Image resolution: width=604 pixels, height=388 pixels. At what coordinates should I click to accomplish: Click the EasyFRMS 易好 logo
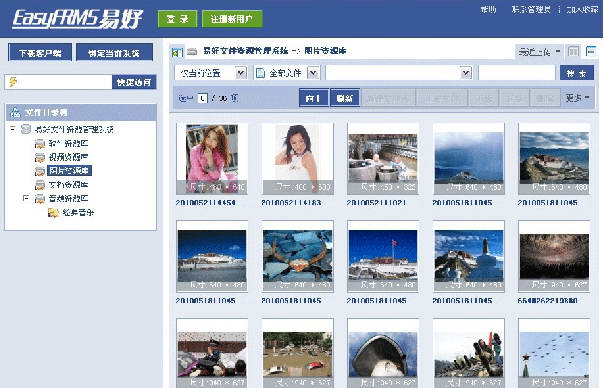[x=77, y=19]
